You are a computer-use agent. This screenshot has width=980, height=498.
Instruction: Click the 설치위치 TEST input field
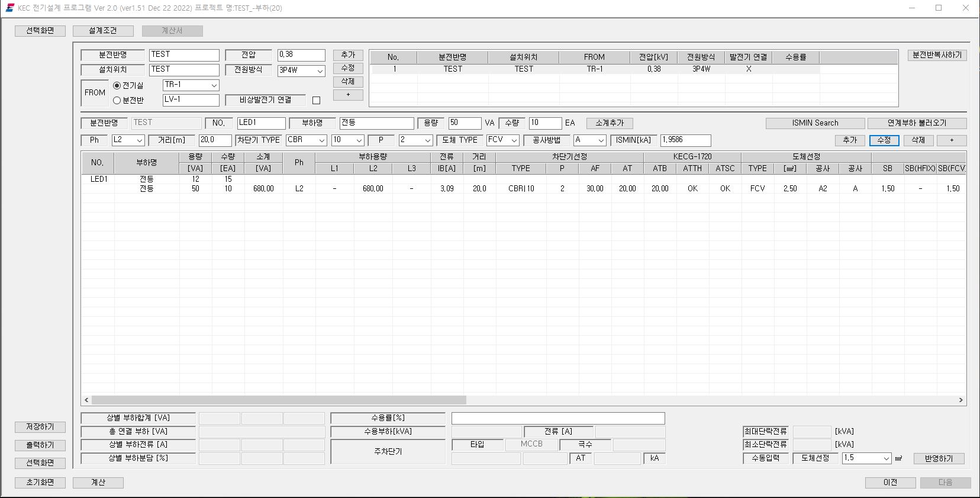click(x=184, y=70)
